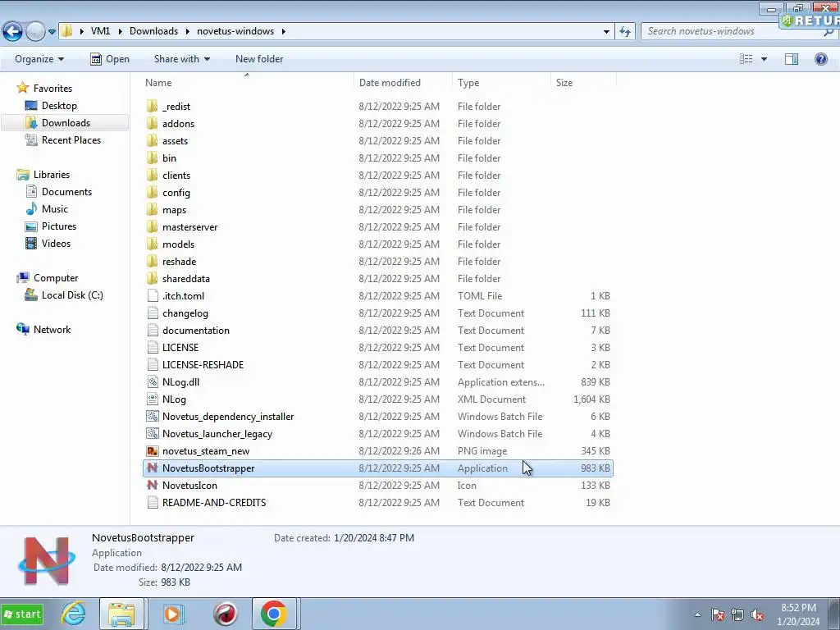Open the Documents library
840x630 pixels.
[67, 192]
